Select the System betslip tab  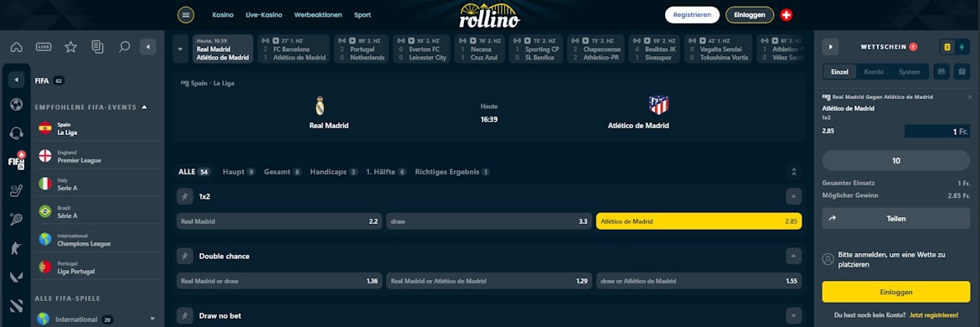coord(910,72)
